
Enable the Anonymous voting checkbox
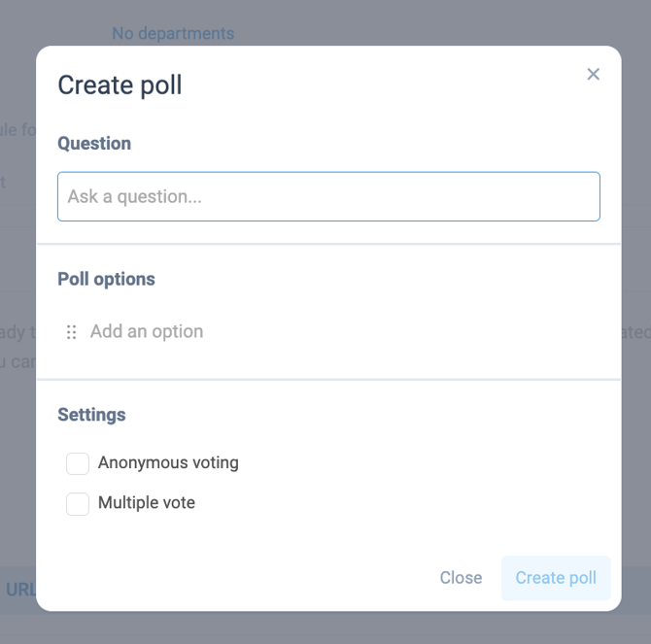point(78,463)
